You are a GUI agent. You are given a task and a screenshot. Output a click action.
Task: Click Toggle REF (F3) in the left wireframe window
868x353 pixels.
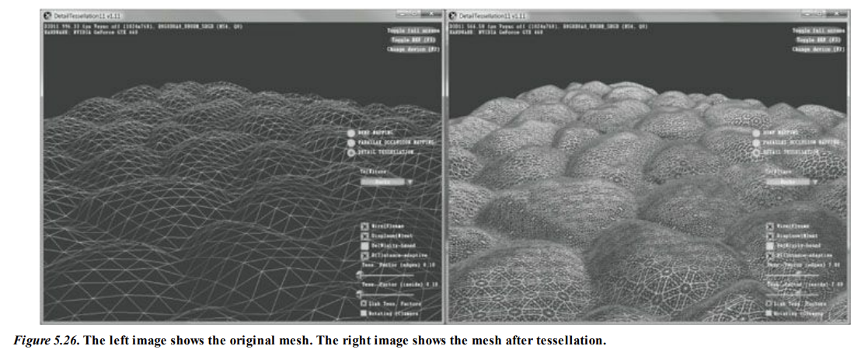click(x=413, y=40)
